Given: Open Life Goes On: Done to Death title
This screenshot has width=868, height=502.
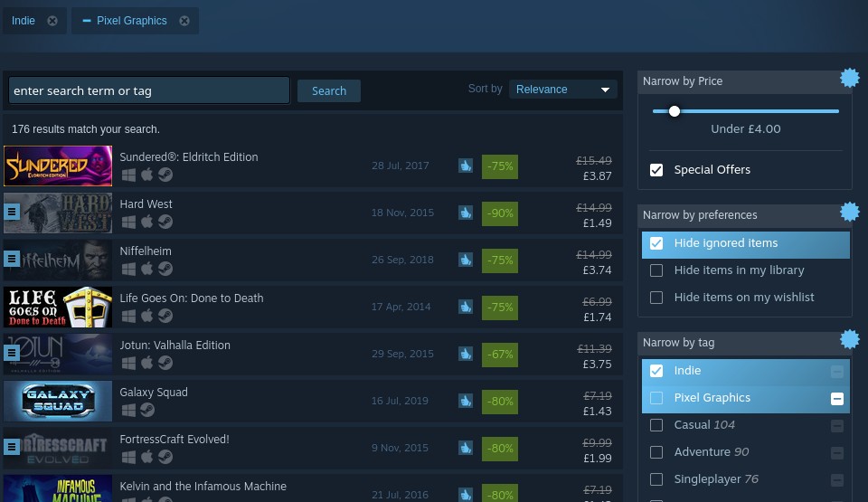Looking at the screenshot, I should tap(192, 298).
